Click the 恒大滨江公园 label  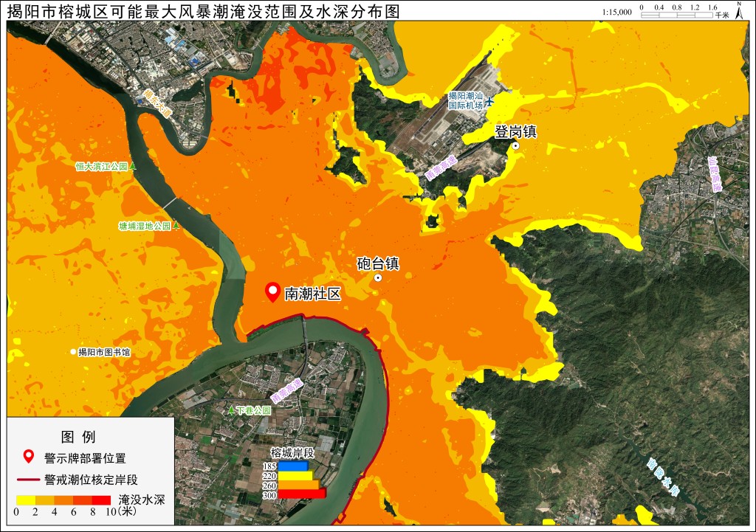(102, 167)
